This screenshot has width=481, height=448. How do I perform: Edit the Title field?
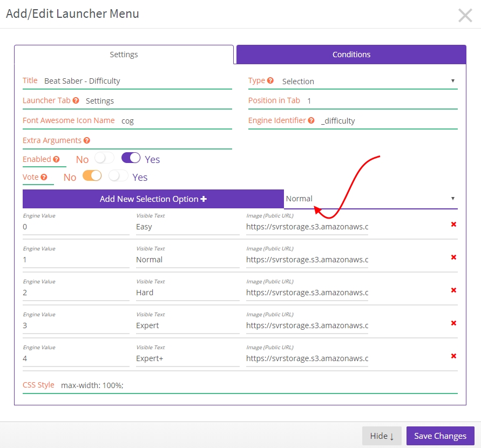(x=138, y=81)
